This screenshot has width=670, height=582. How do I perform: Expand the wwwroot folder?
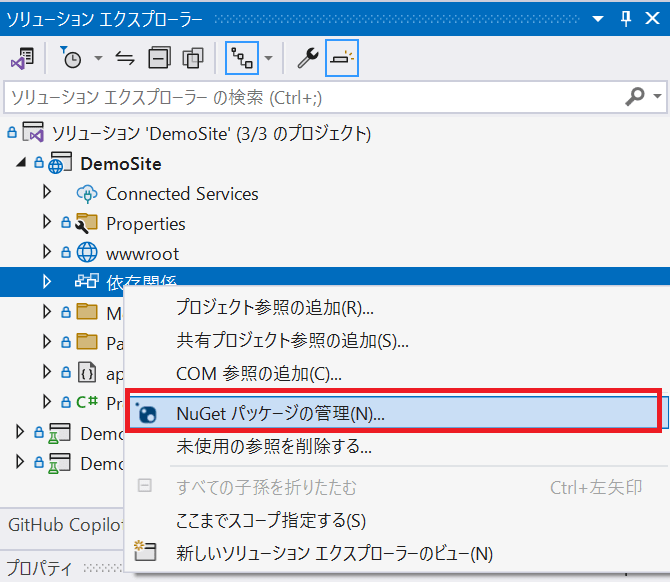[x=47, y=252]
